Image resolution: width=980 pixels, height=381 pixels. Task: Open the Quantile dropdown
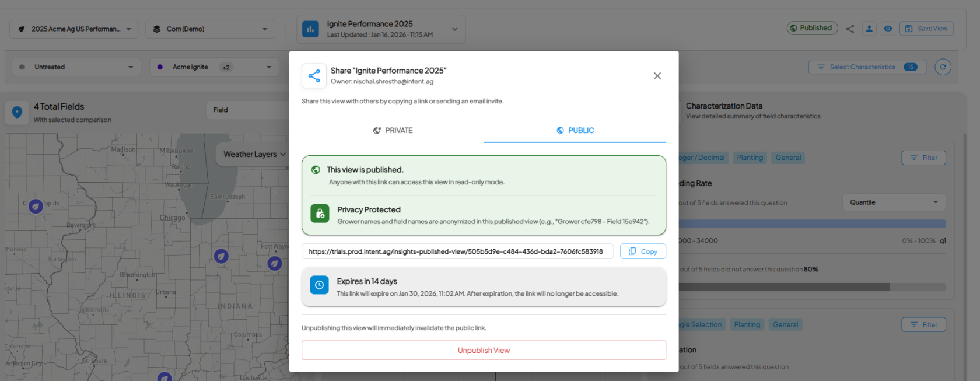[894, 202]
